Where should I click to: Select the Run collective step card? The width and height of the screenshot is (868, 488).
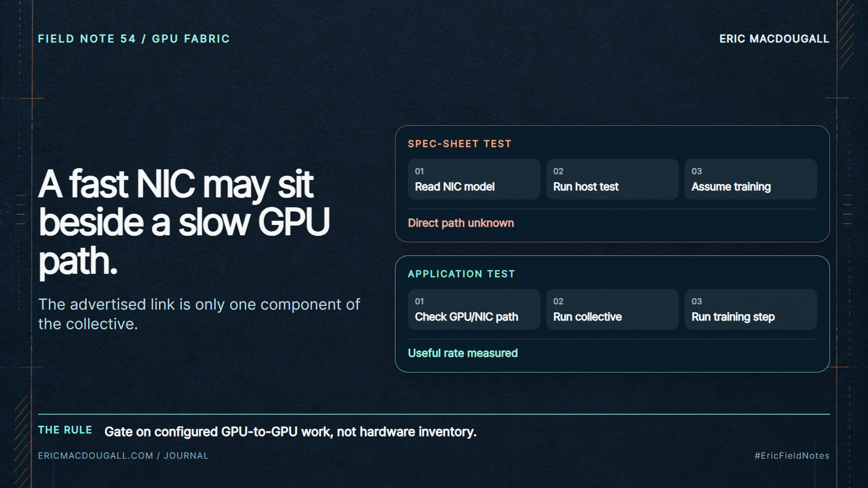click(612, 309)
